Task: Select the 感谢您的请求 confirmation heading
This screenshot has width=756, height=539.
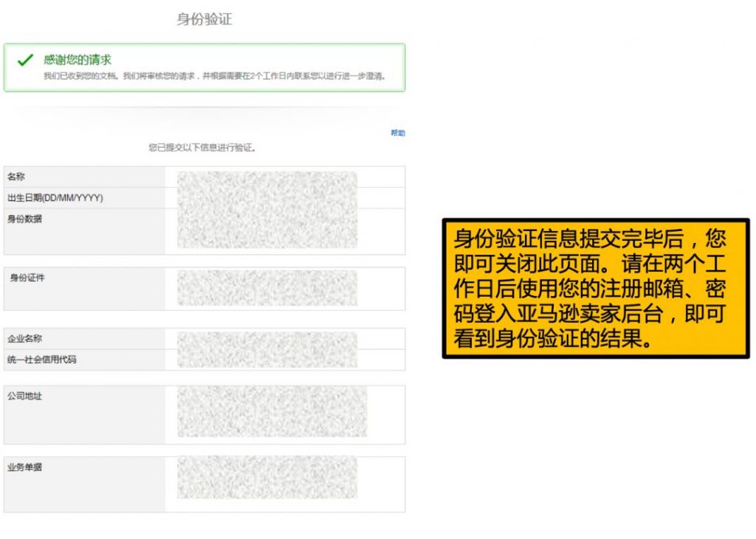Action: pos(78,60)
